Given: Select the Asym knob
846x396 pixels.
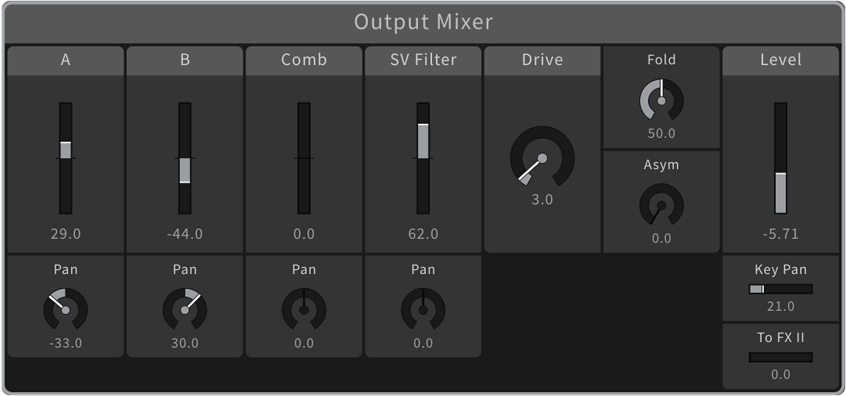Looking at the screenshot, I should click(x=661, y=205).
